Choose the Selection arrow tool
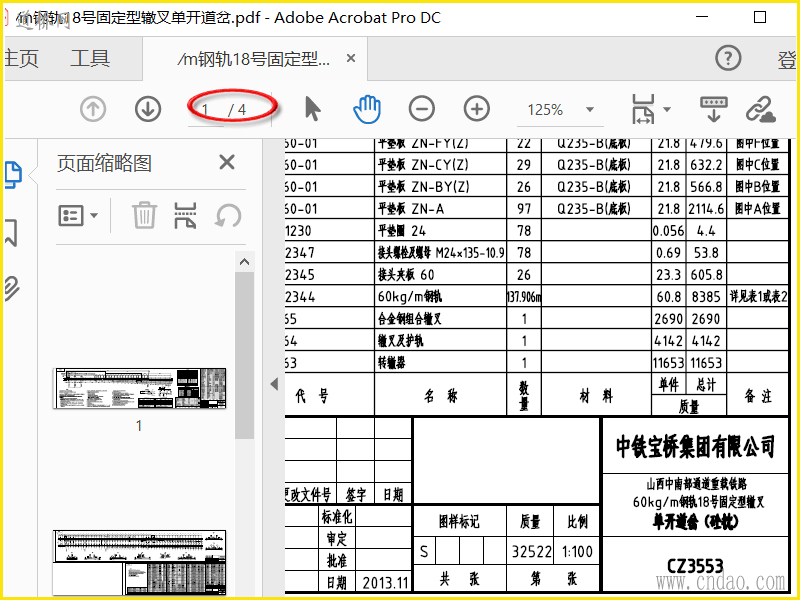800x600 pixels. tap(312, 109)
